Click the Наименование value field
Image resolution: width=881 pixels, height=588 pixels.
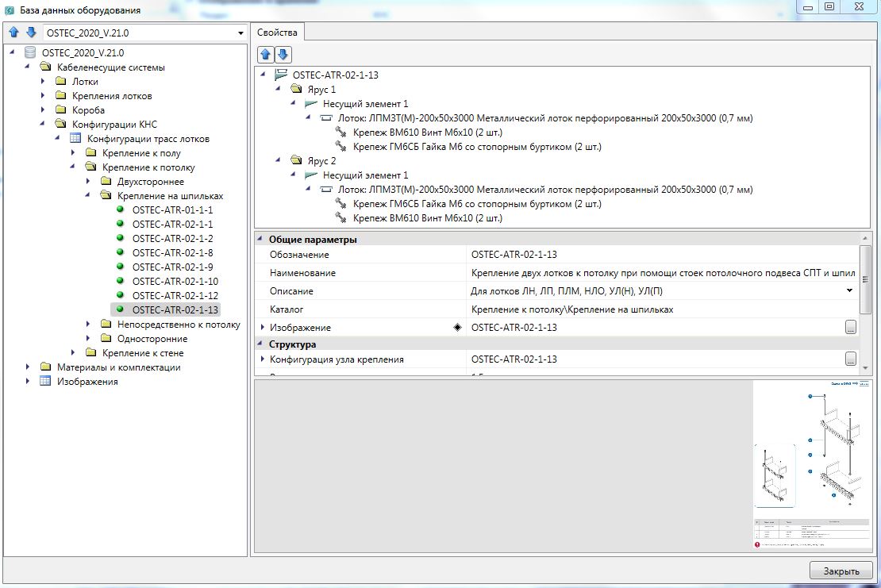663,273
